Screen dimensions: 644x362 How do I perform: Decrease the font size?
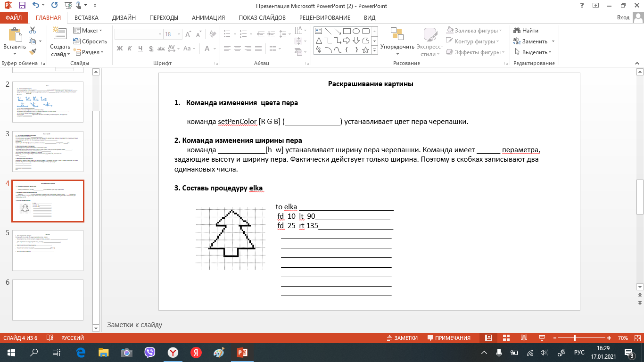coord(198,34)
